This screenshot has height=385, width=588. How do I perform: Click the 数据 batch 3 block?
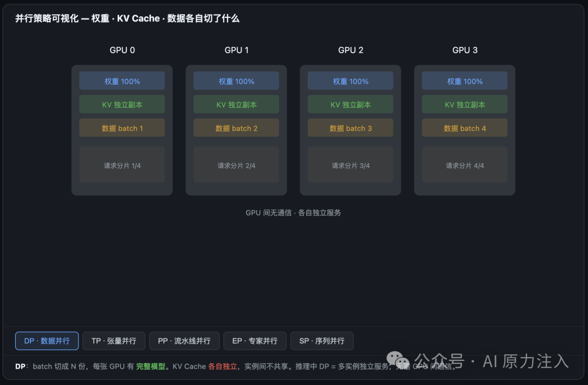(351, 128)
